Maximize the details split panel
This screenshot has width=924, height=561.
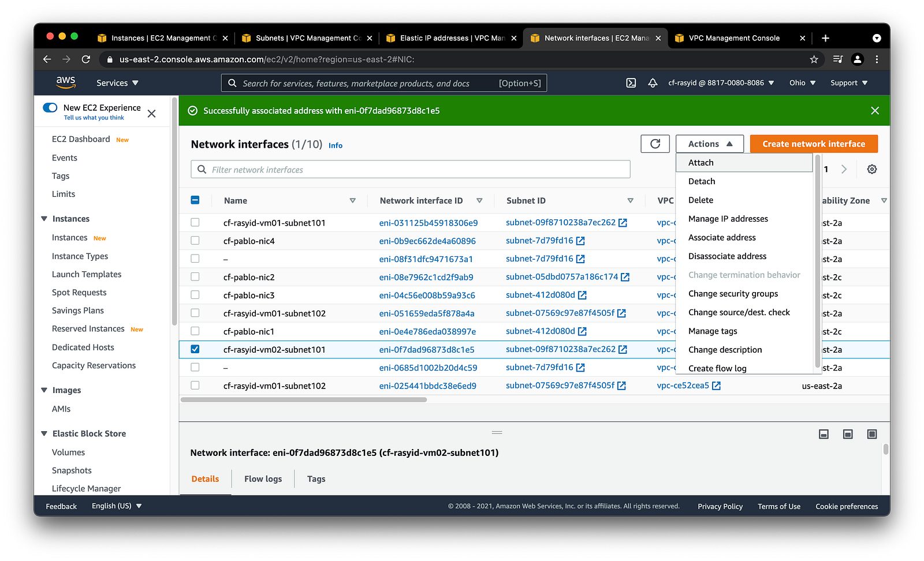[x=872, y=434]
